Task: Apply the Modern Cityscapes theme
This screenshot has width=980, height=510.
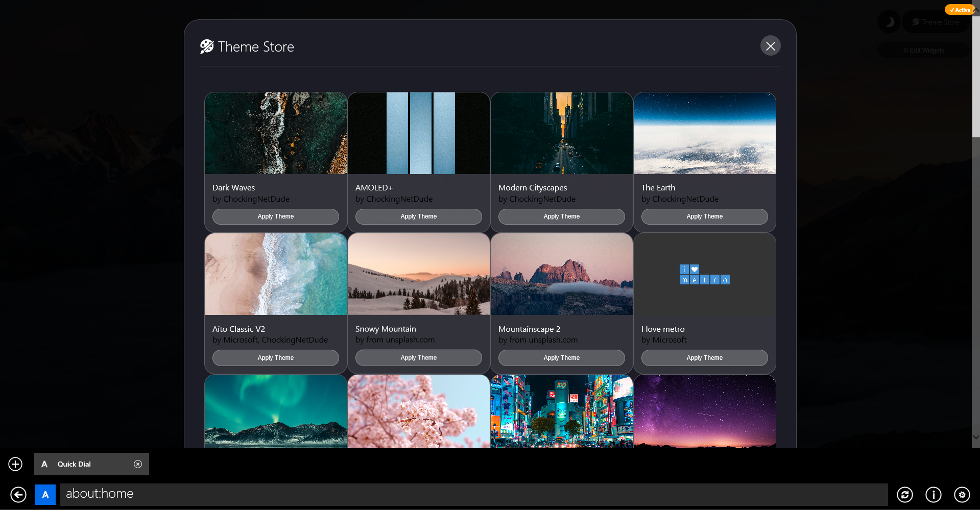Action: tap(561, 216)
